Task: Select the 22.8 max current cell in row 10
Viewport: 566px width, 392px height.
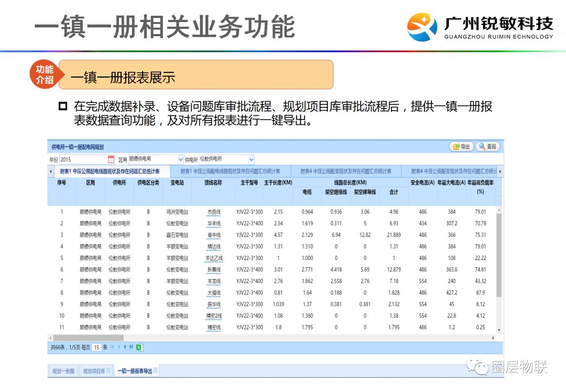Action: point(452,316)
